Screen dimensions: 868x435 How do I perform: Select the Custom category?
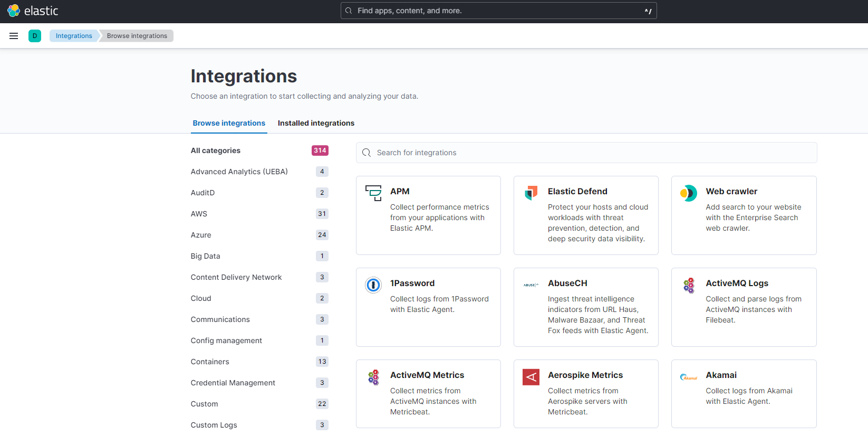205,404
